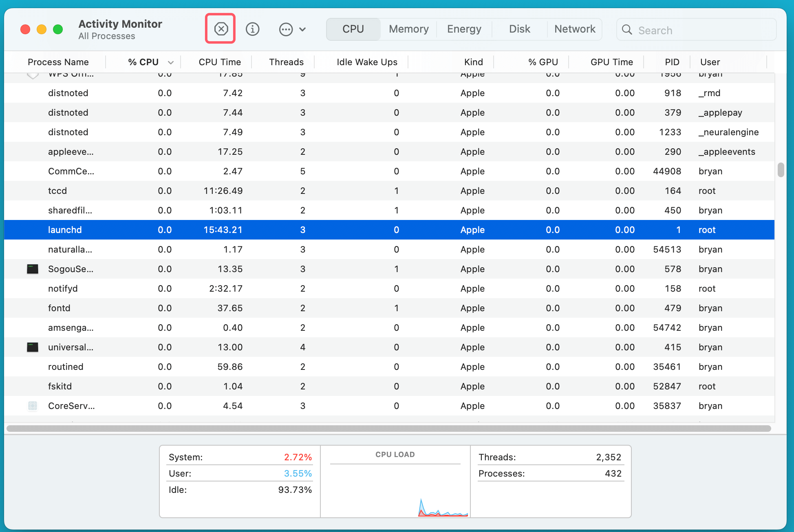Click the ellipsis more-actions icon
This screenshot has width=794, height=532.
[286, 29]
